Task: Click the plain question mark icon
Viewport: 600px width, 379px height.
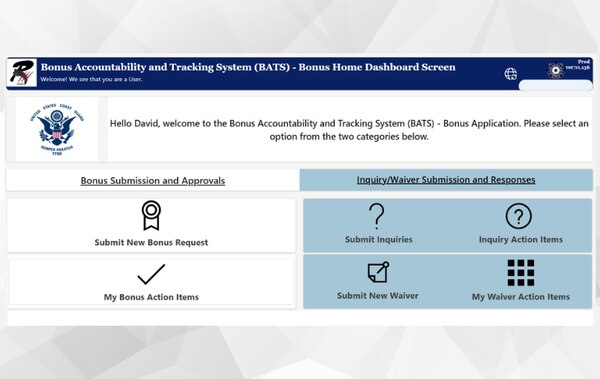Action: pos(377,216)
